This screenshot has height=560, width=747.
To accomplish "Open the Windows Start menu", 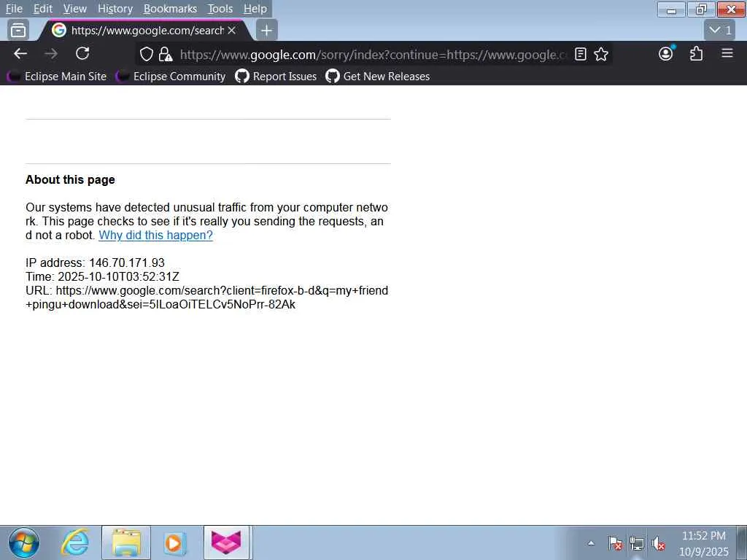I will (24, 542).
